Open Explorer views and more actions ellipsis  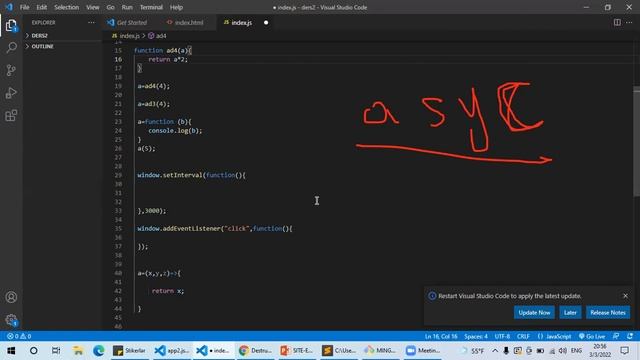91,22
